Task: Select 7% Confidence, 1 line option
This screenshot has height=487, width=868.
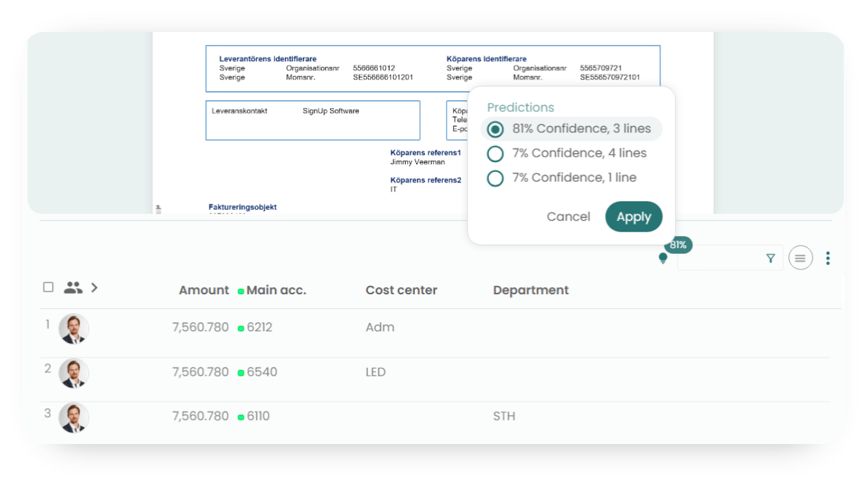Action: point(561,178)
